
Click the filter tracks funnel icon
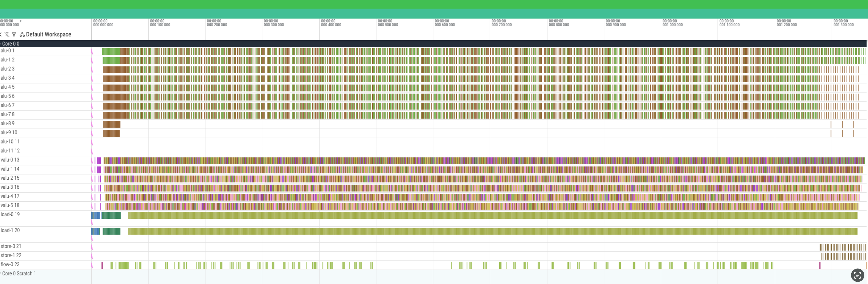point(14,34)
